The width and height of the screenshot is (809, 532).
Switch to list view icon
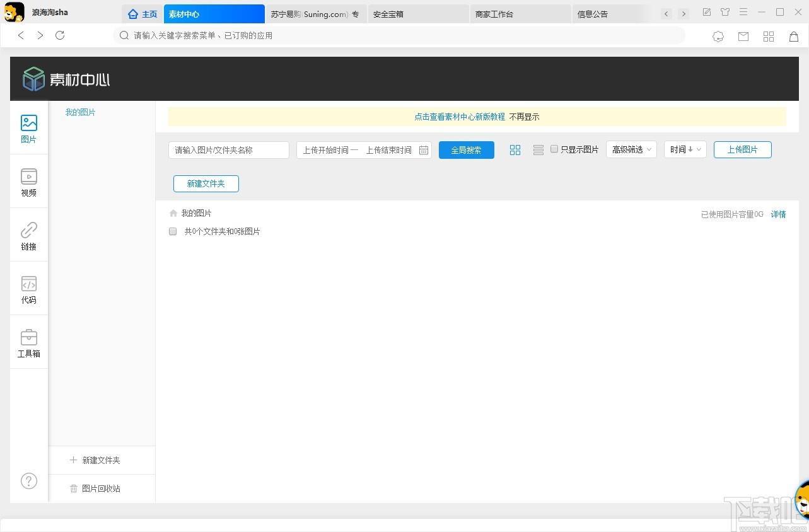coord(538,150)
